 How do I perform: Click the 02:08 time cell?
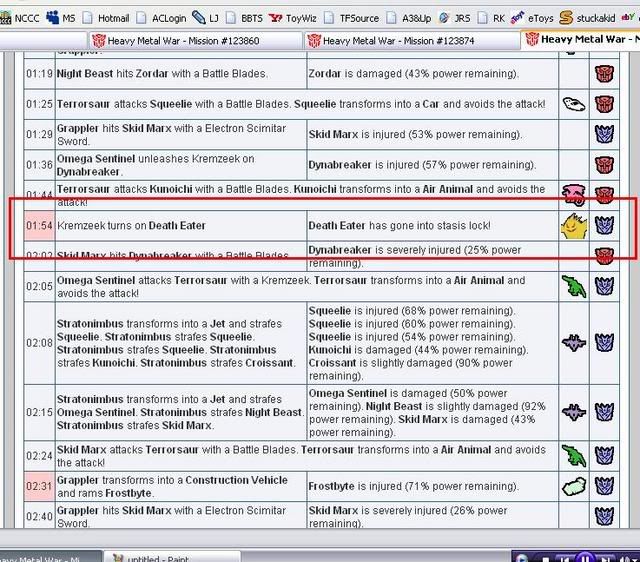tap(39, 343)
